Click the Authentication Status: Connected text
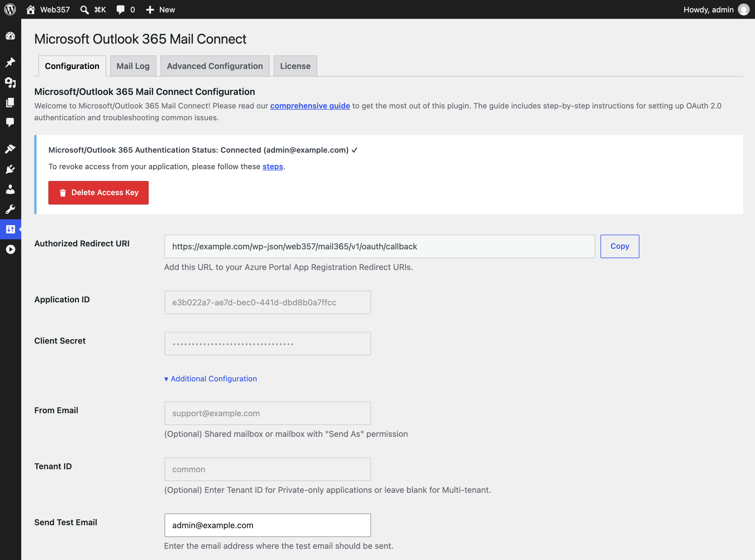The width and height of the screenshot is (755, 560). (203, 150)
